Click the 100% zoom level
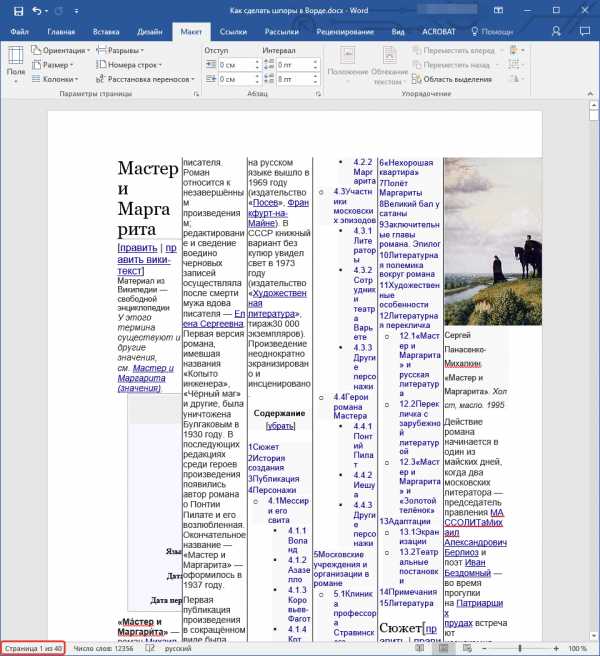The height and width of the screenshot is (656, 600). pos(578,648)
